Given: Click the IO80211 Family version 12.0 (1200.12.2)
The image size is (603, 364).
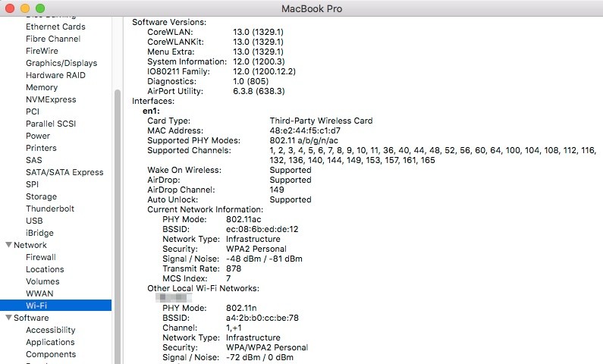Looking at the screenshot, I should coord(264,71).
